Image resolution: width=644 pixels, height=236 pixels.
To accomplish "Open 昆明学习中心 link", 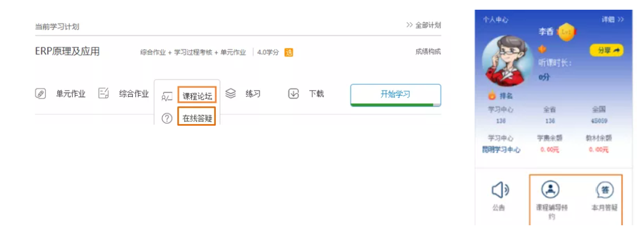I will coord(501,150).
